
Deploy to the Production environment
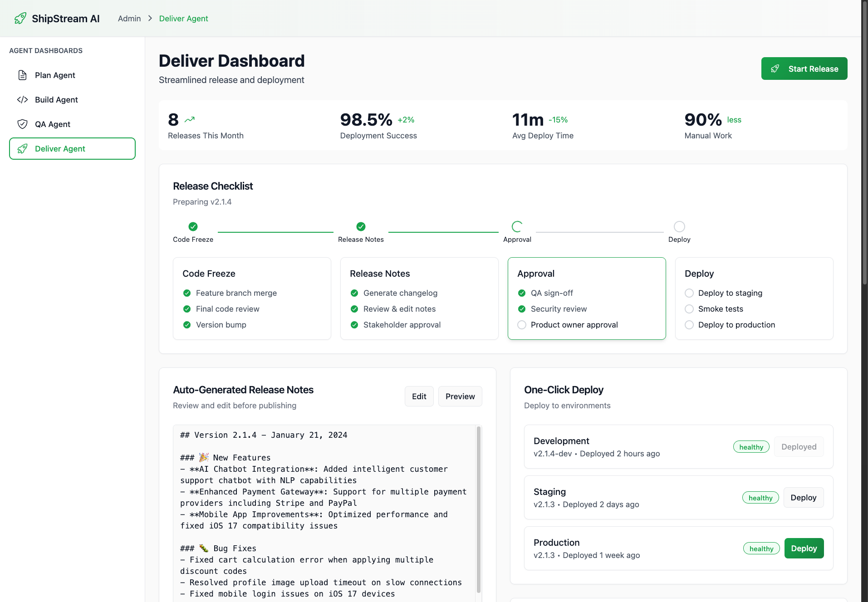(x=804, y=548)
